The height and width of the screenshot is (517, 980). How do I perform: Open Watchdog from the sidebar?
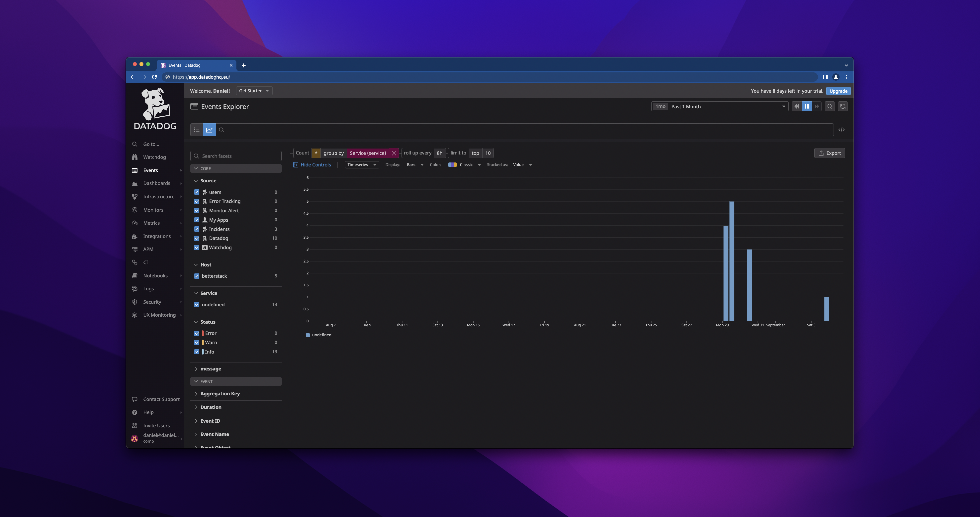tap(154, 157)
